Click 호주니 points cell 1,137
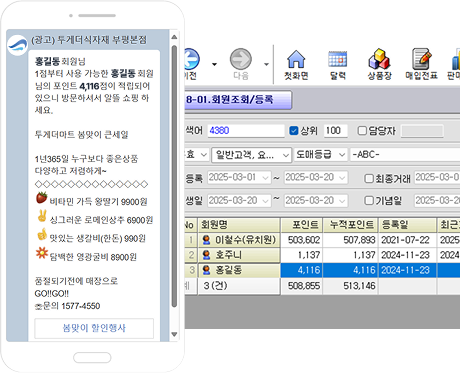Image resolution: width=460 pixels, height=373 pixels. pos(302,255)
